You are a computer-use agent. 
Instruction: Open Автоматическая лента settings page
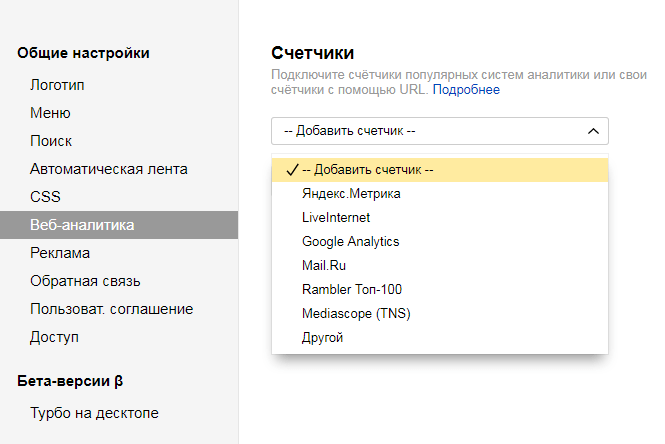point(109,169)
